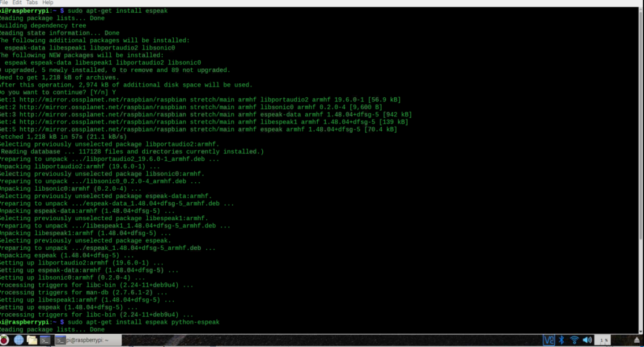Open the Wi-Fi networks tray icon
Viewport: 644px width, 347px height.
click(x=574, y=340)
